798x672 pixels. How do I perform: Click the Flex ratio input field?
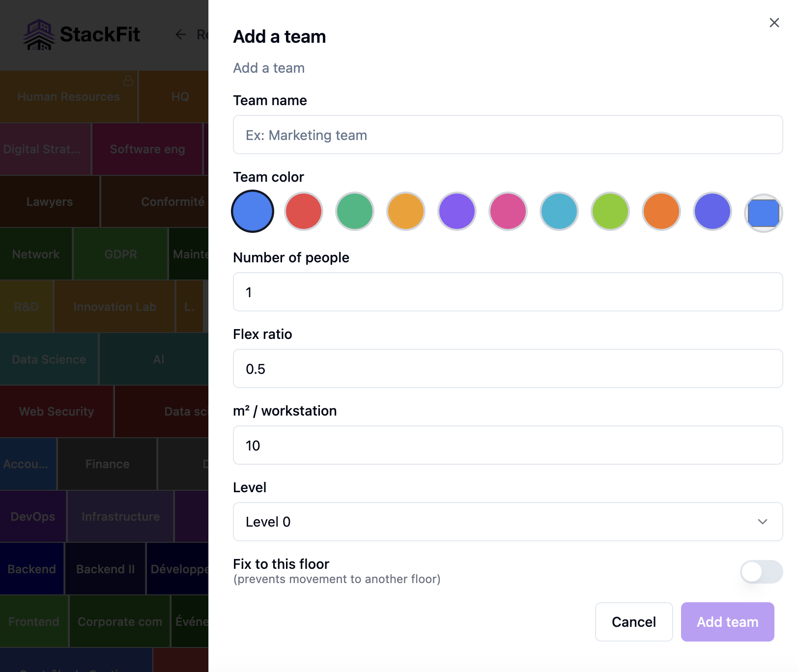pos(507,369)
